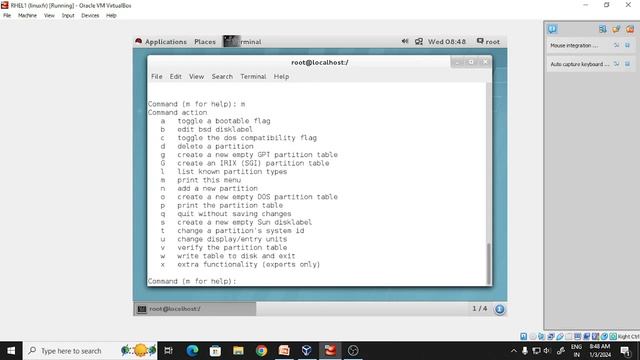Open VirtualBox Machine menu
This screenshot has width=640, height=360.
click(x=27, y=16)
